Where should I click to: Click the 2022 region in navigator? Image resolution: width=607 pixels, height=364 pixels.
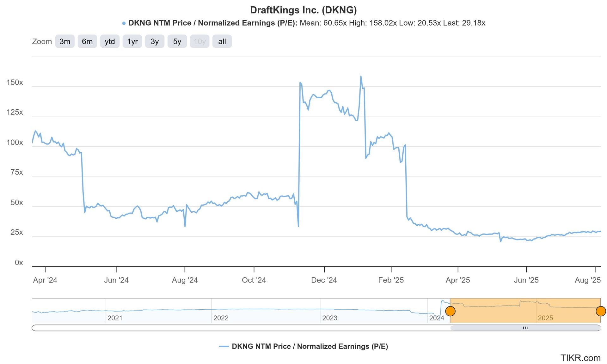coord(221,318)
